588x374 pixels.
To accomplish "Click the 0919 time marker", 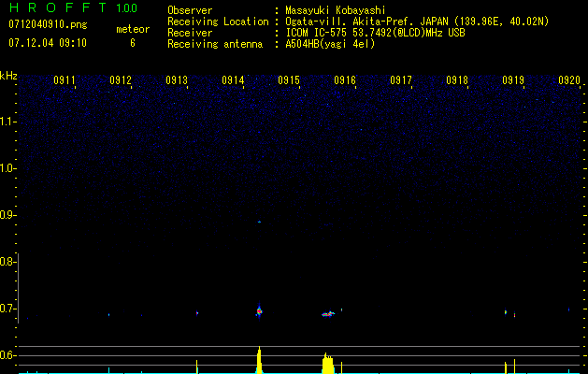I will click(513, 80).
